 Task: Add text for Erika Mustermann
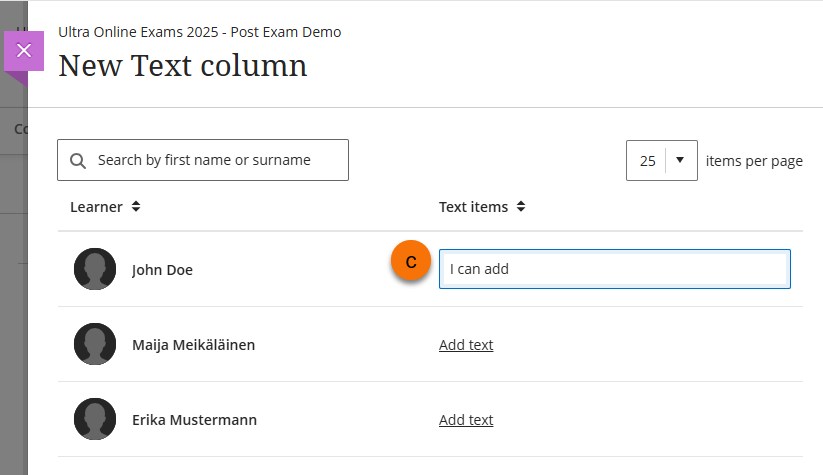point(466,420)
